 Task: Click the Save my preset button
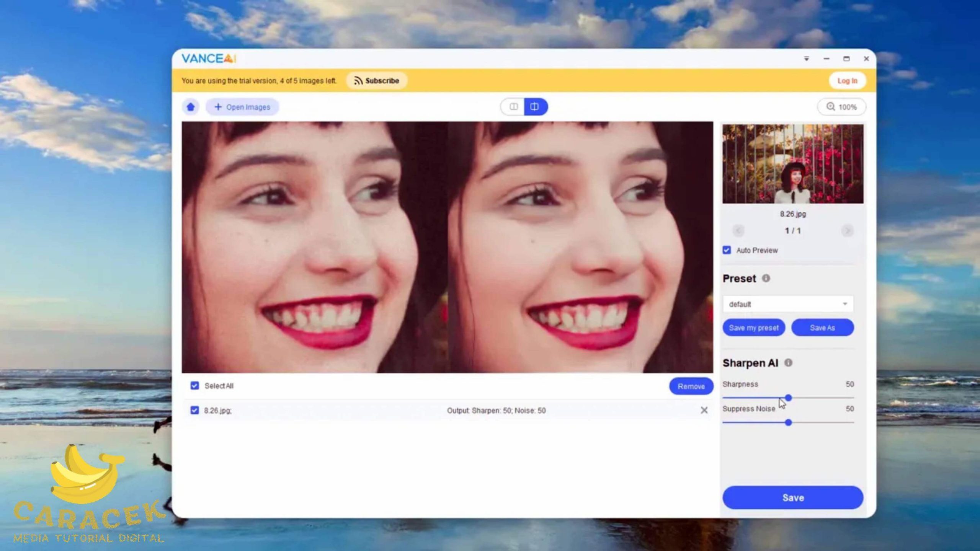tap(753, 328)
